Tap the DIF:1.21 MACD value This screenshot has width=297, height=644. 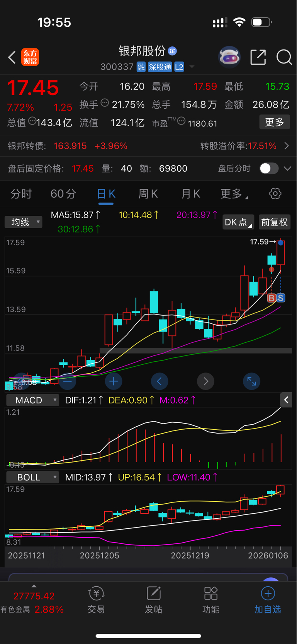pyautogui.click(x=84, y=400)
